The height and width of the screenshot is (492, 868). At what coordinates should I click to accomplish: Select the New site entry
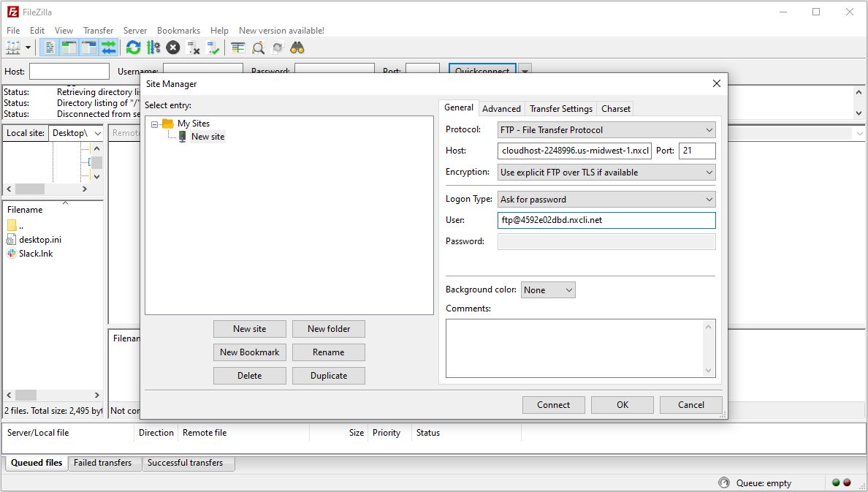coord(208,137)
